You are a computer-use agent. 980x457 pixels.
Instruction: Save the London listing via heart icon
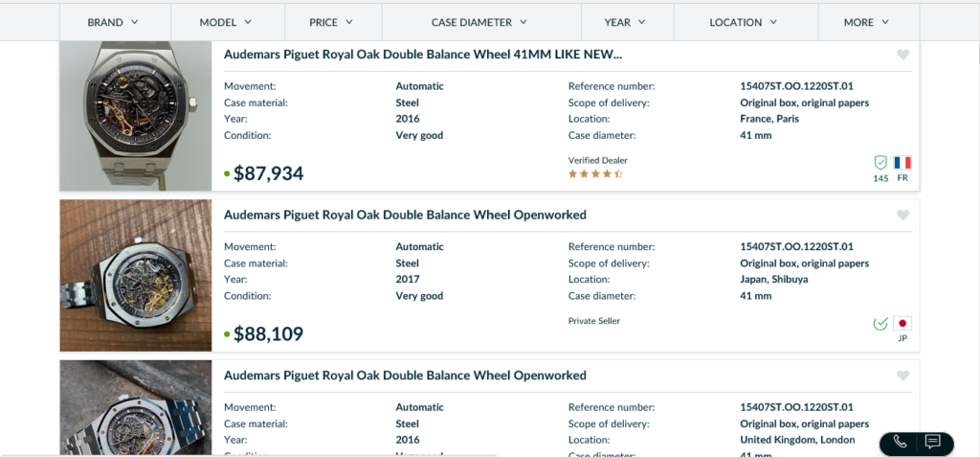(x=902, y=376)
